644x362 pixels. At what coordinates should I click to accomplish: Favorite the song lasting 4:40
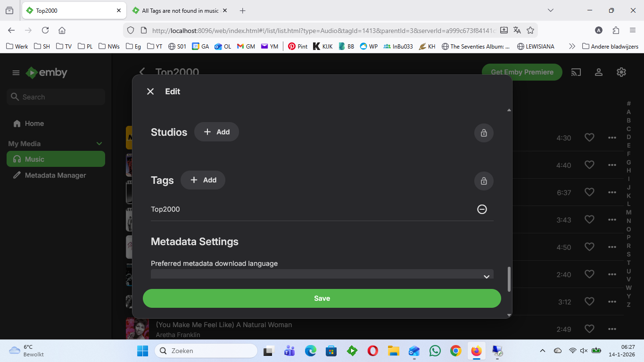pyautogui.click(x=589, y=165)
